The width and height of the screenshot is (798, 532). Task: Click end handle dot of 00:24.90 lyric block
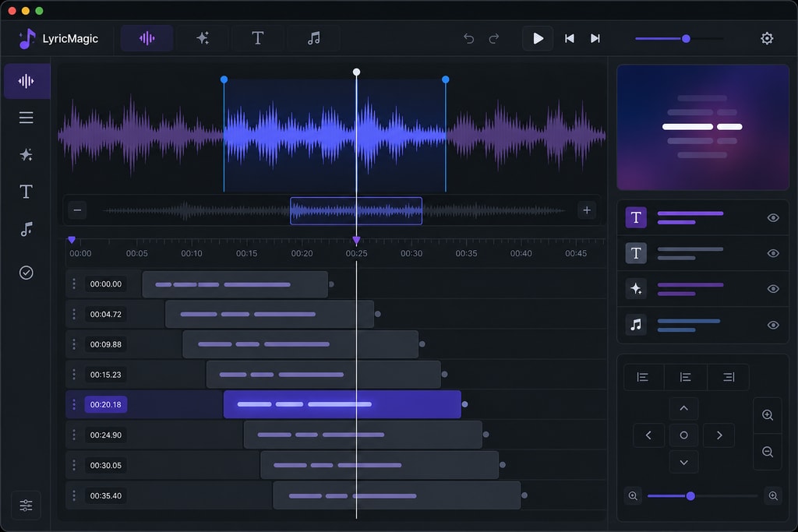point(486,435)
